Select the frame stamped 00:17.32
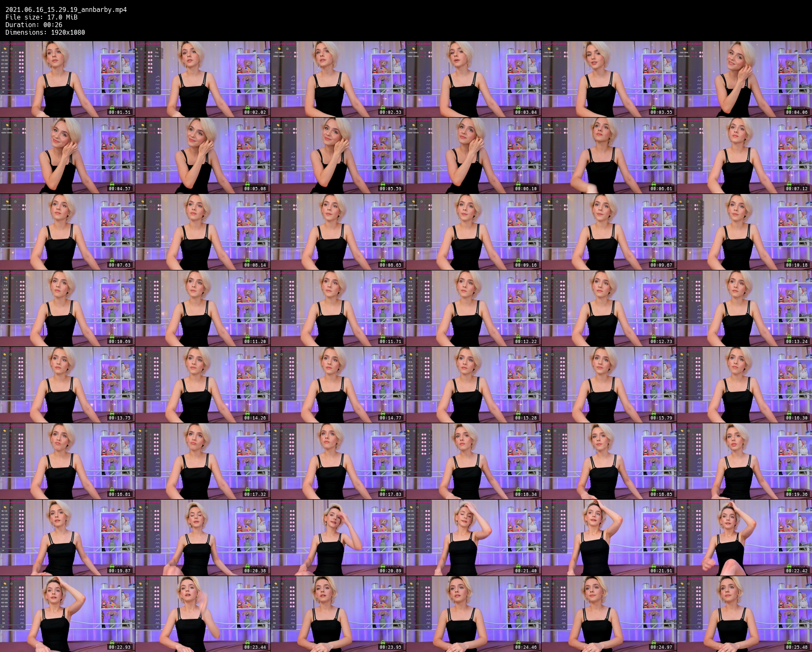The height and width of the screenshot is (652, 812). (203, 461)
